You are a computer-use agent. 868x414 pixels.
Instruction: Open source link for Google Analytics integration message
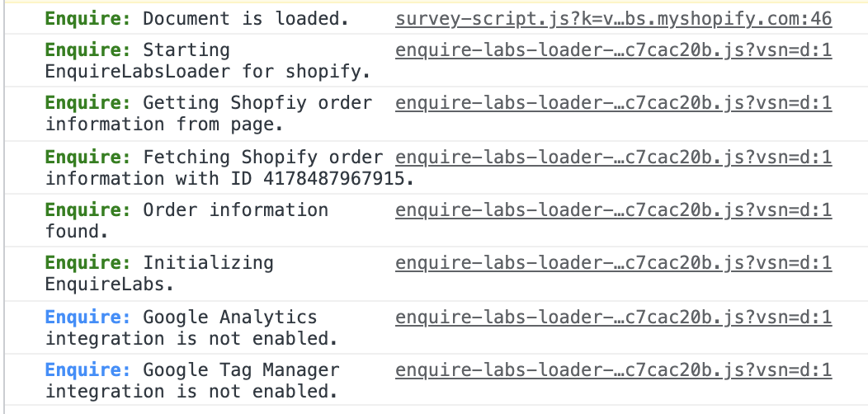(613, 318)
